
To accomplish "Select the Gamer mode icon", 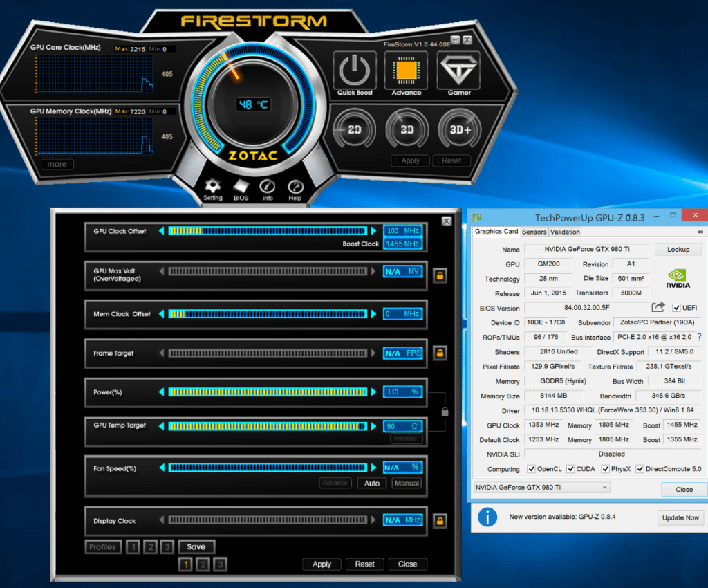I will (458, 71).
